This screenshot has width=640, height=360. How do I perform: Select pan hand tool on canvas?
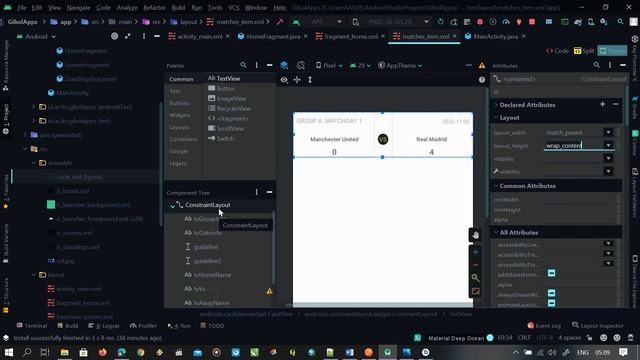[476, 235]
